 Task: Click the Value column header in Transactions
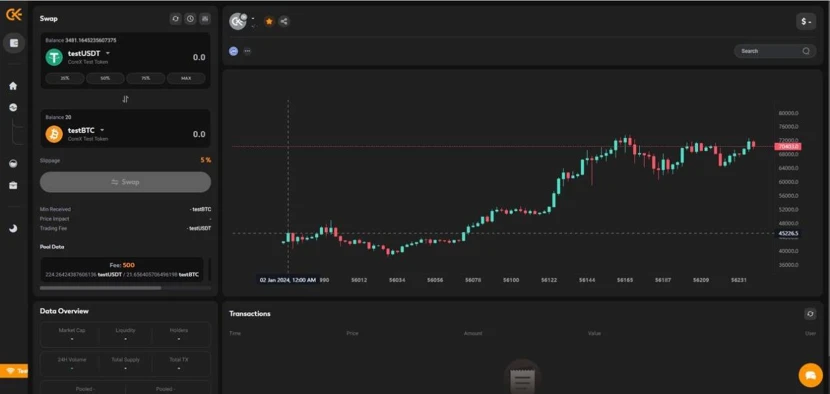pyautogui.click(x=594, y=334)
